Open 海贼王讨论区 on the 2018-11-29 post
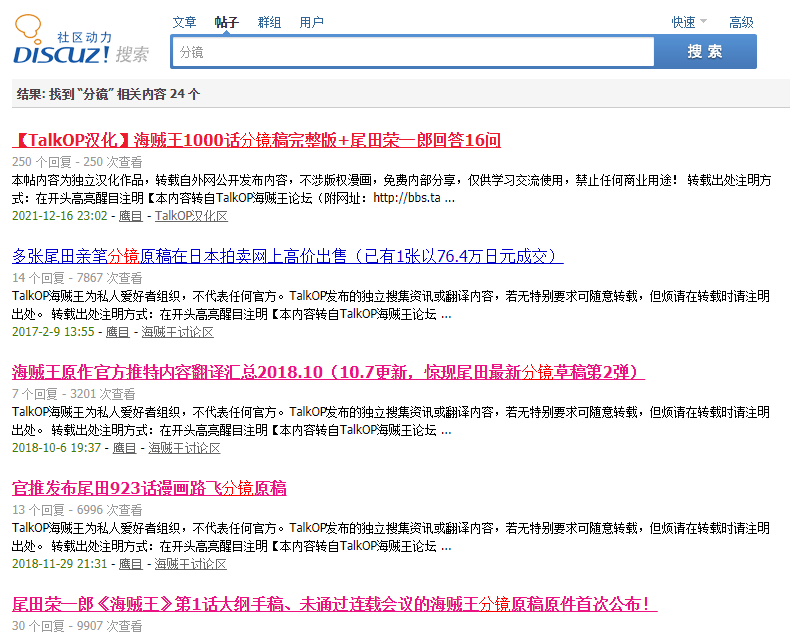Image resolution: width=790 pixels, height=636 pixels. pos(190,563)
